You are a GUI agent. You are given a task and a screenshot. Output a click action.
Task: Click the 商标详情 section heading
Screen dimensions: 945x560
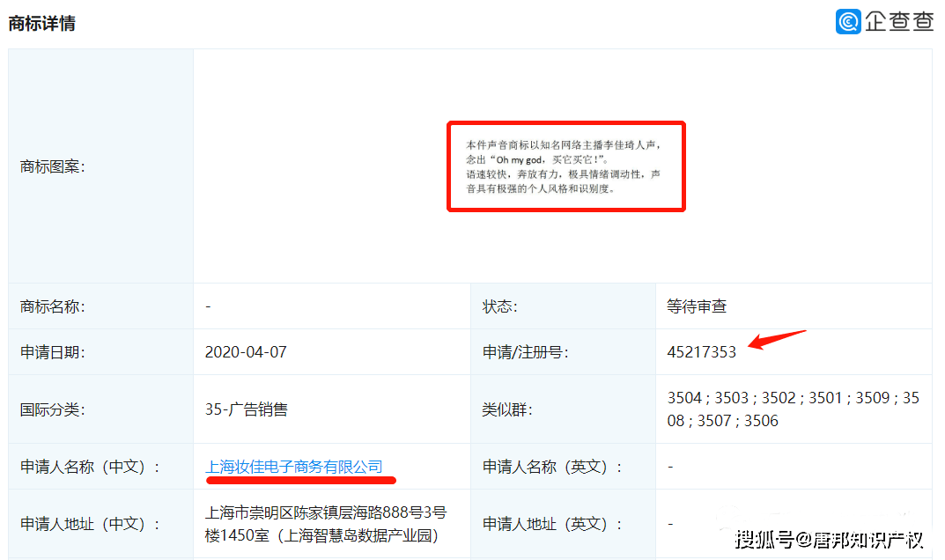pos(42,24)
